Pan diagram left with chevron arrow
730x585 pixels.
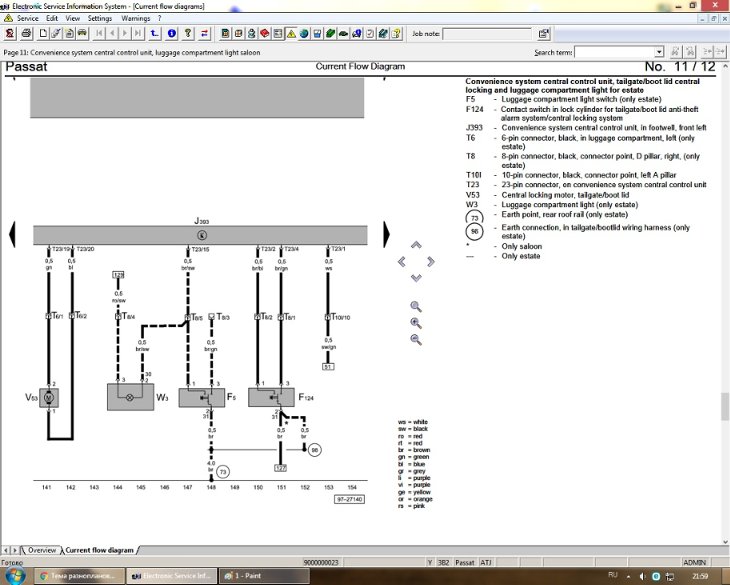point(401,262)
